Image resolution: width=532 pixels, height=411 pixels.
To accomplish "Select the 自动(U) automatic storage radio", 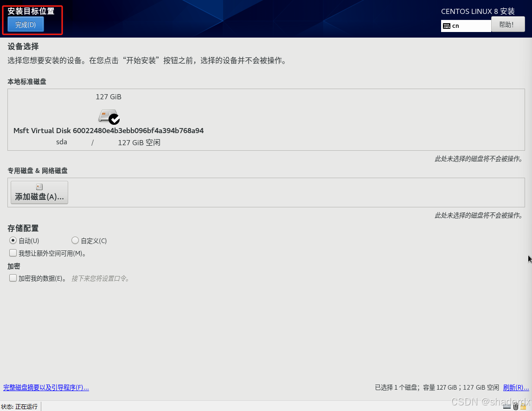I will [x=13, y=240].
